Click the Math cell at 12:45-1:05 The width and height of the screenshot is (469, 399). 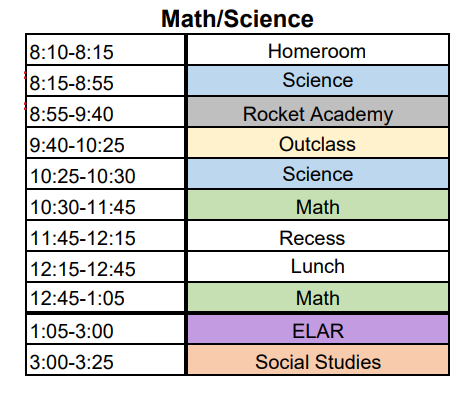tap(318, 297)
